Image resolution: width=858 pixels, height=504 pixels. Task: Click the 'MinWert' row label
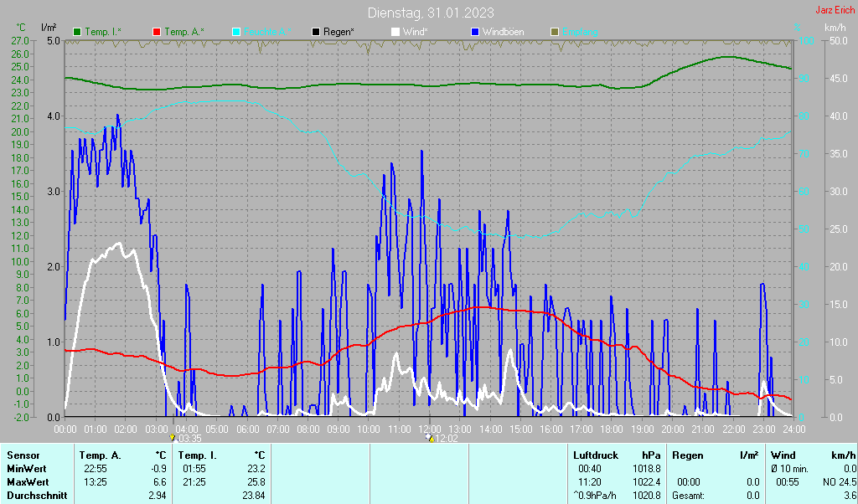click(x=26, y=469)
